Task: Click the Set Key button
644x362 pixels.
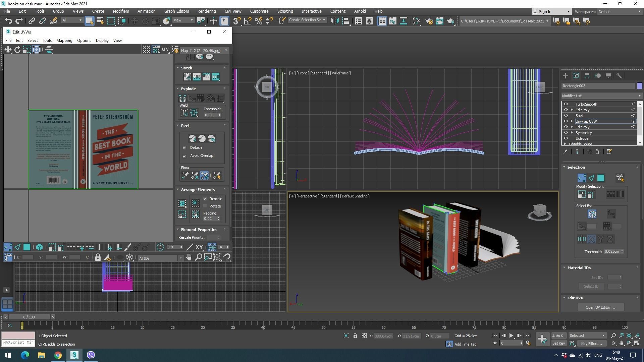Action: click(558, 344)
